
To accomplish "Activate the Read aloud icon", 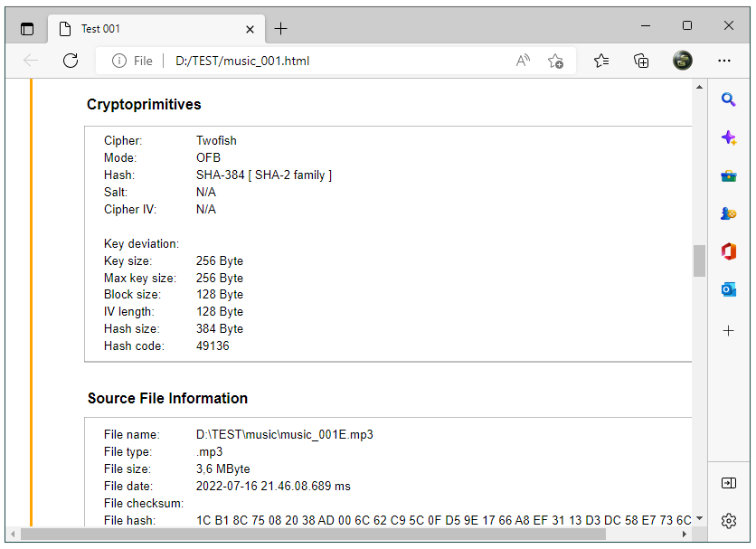I will click(523, 61).
